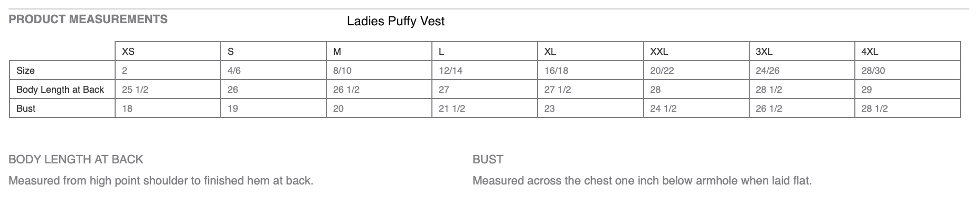Select the M column header
Image resolution: width=980 pixels, height=214 pixels.
337,52
